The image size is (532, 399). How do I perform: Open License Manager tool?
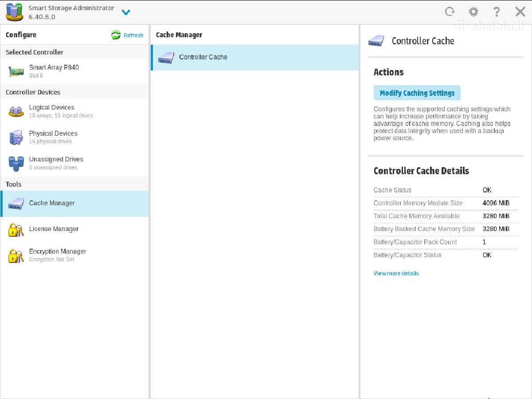tap(74, 229)
